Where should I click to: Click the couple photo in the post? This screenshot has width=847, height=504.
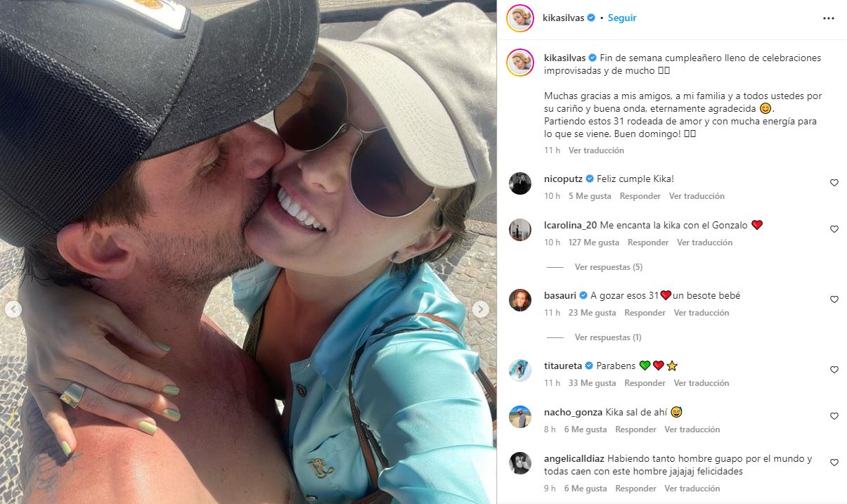click(x=248, y=252)
